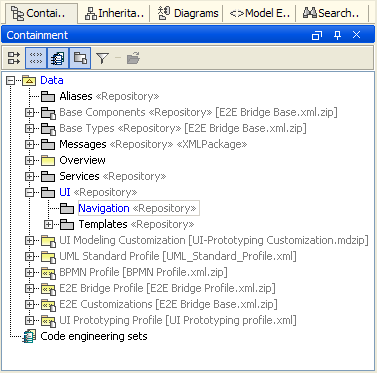Viewport: 377px width, 373px height.
Task: Collapse the UI repository node
Action: (x=30, y=192)
